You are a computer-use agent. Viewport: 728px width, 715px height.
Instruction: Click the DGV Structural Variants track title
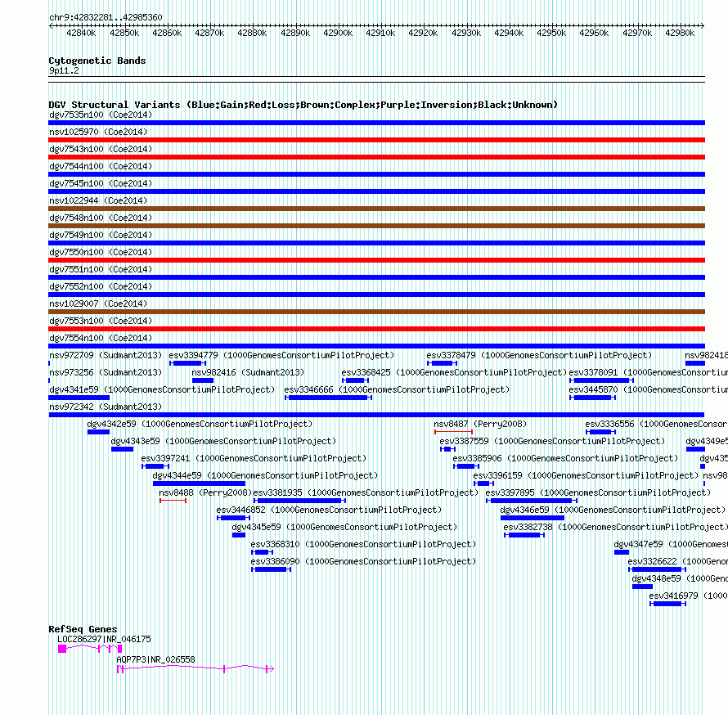303,105
